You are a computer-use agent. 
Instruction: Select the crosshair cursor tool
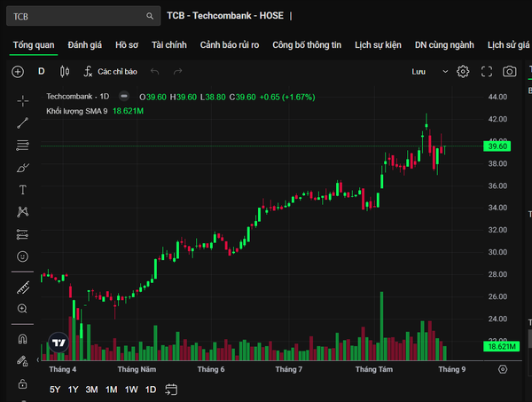pyautogui.click(x=23, y=101)
